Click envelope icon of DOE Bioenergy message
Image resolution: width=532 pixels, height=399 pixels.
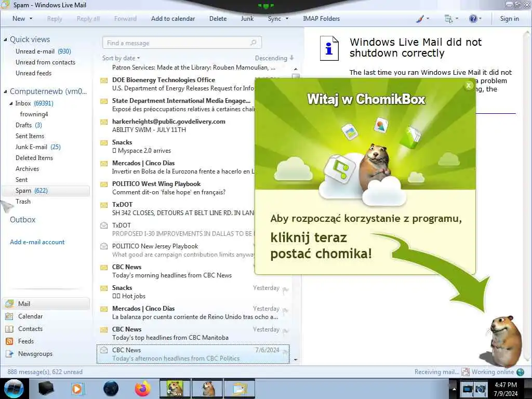point(104,81)
